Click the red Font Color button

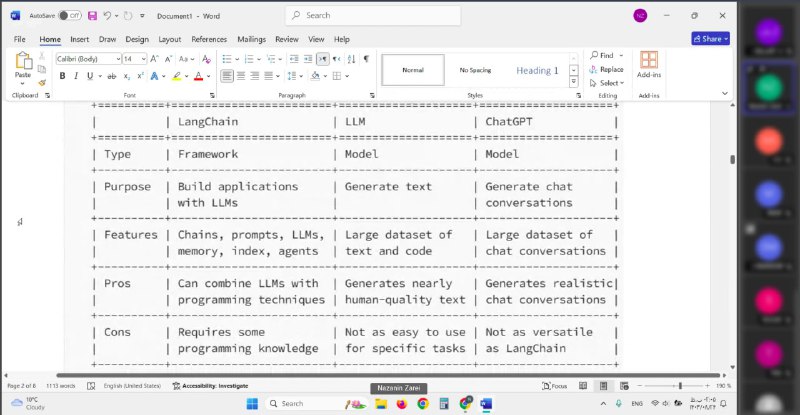198,76
